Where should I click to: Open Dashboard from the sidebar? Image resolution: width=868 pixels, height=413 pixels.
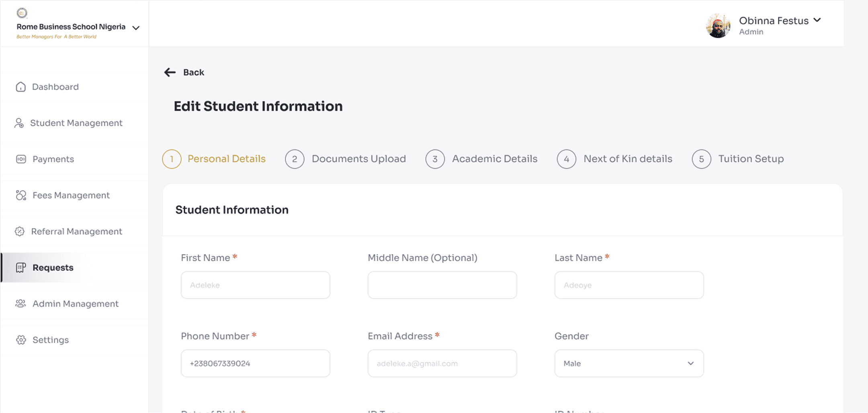55,87
